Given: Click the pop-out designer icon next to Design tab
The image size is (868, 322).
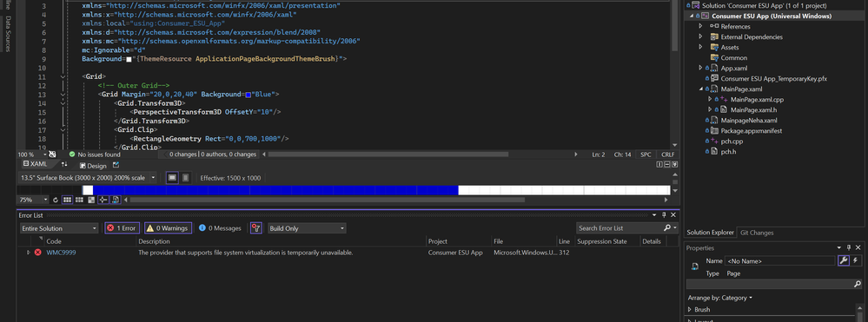Looking at the screenshot, I should (x=116, y=165).
